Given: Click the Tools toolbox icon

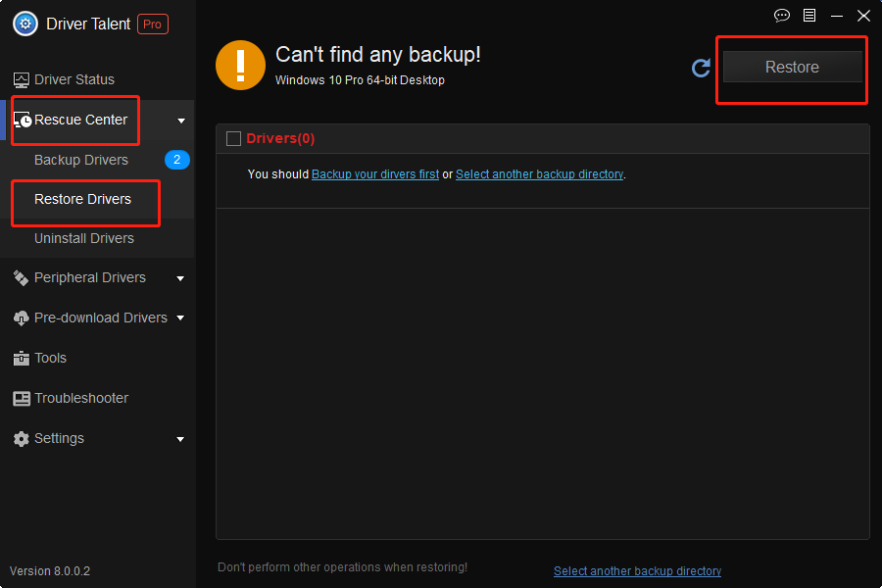Looking at the screenshot, I should 22,359.
